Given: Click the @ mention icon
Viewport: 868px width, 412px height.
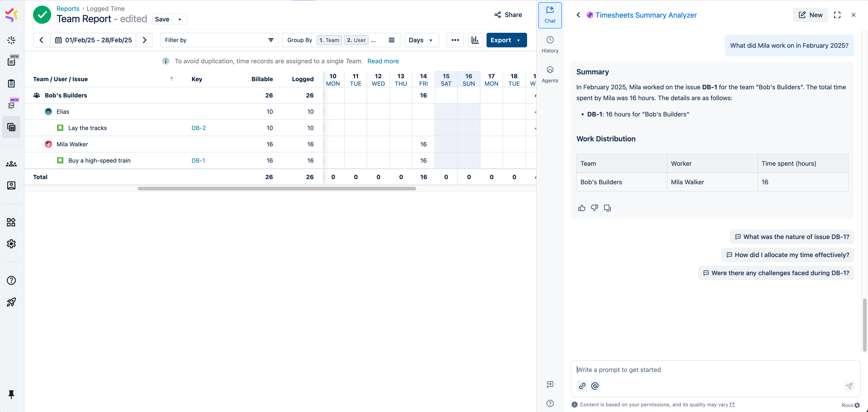Looking at the screenshot, I should click(595, 386).
